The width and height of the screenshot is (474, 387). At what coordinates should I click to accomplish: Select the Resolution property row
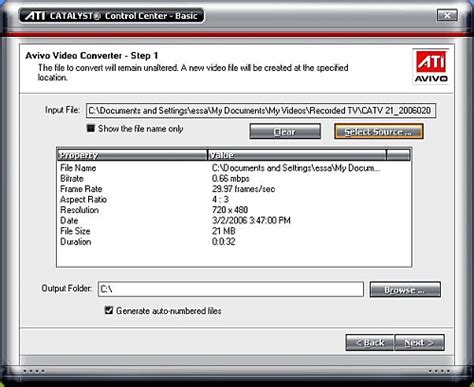[x=234, y=210]
